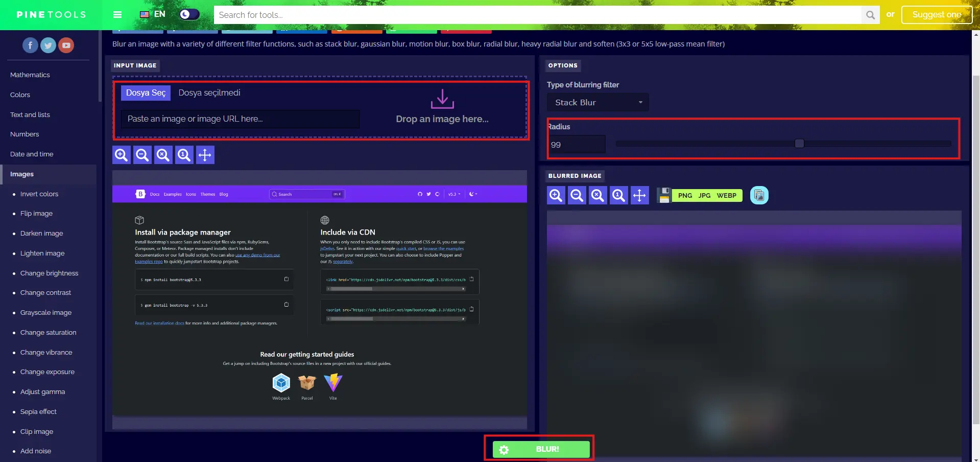Click the download arrow drop icon

pos(442,99)
